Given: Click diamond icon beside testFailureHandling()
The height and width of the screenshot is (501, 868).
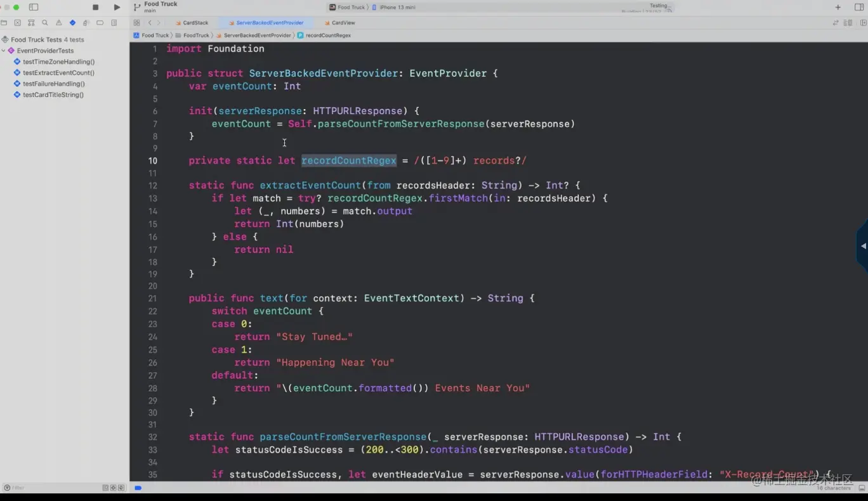Looking at the screenshot, I should point(17,84).
